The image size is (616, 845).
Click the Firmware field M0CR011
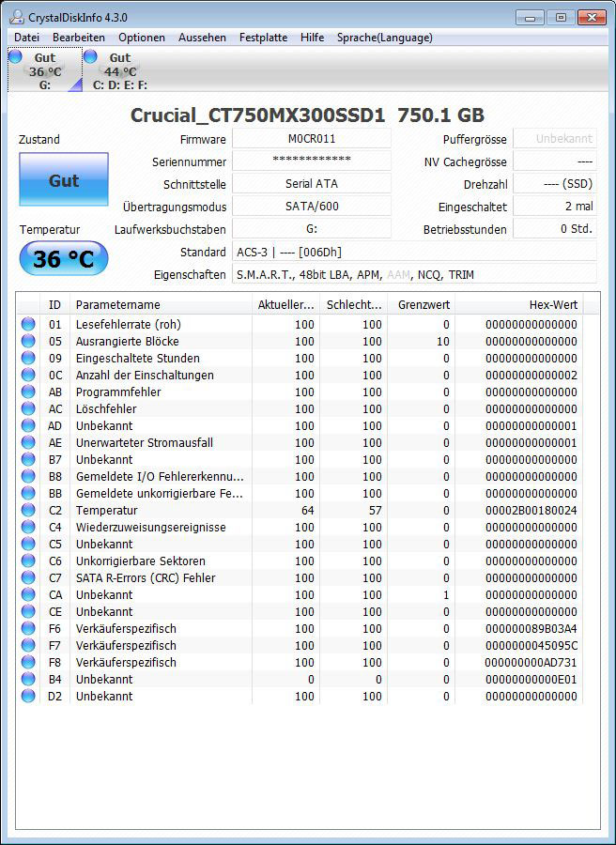coord(312,139)
